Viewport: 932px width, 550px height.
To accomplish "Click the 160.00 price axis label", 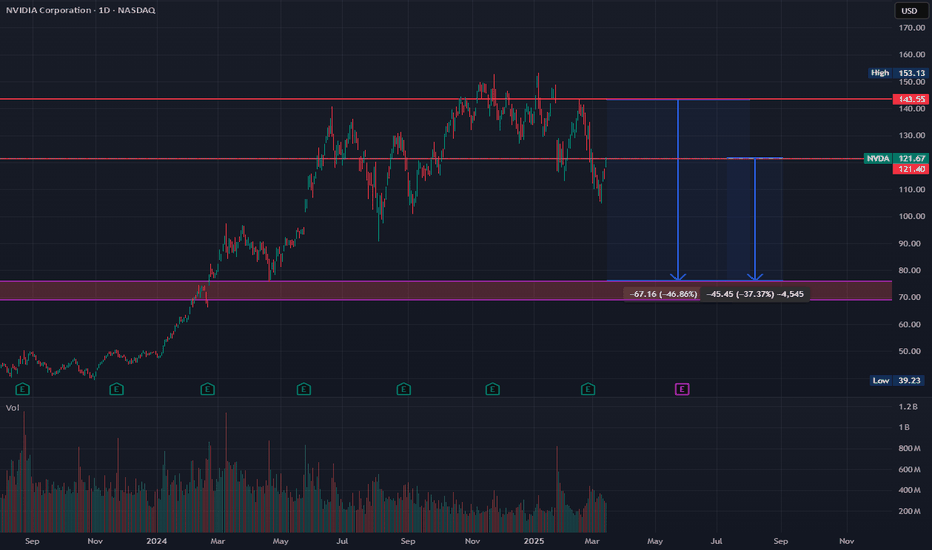I will tap(912, 54).
